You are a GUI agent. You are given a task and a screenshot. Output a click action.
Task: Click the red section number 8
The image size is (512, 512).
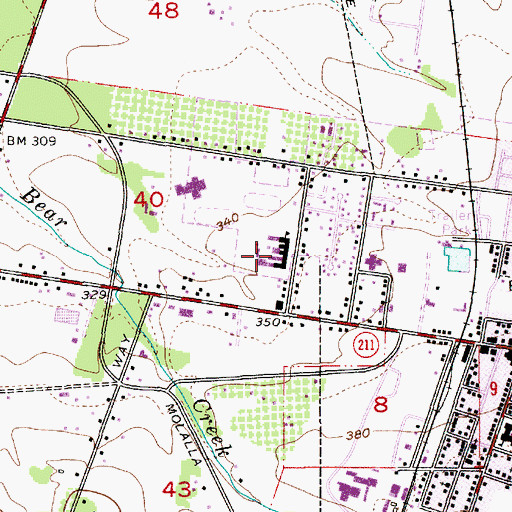tap(381, 405)
